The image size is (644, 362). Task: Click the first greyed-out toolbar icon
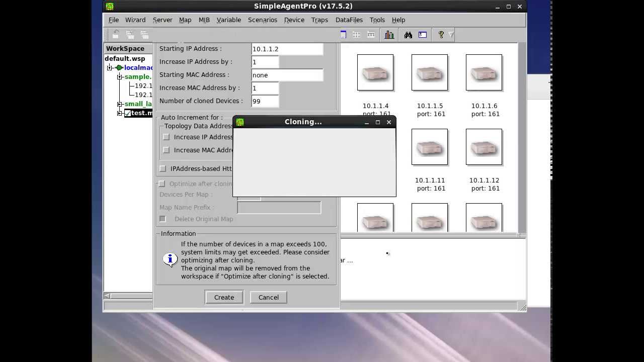pyautogui.click(x=116, y=35)
